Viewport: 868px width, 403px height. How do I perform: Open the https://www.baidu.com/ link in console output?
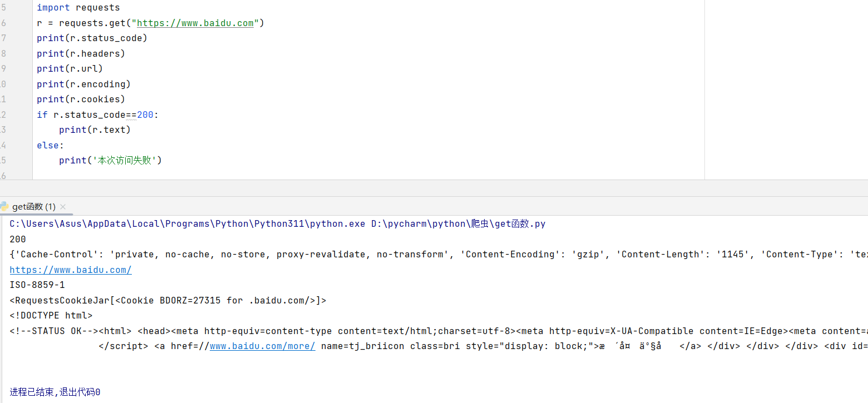(x=71, y=270)
